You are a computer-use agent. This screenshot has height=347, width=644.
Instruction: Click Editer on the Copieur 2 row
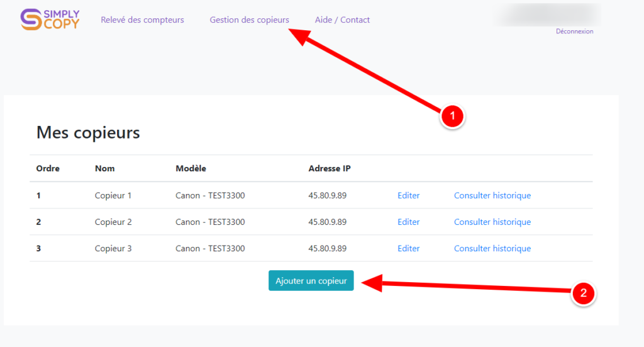[408, 222]
